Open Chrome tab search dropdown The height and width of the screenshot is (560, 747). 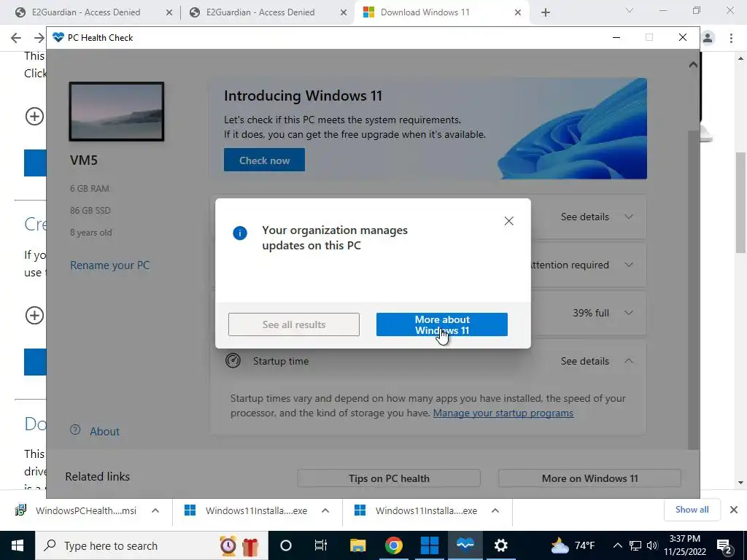[x=630, y=10]
